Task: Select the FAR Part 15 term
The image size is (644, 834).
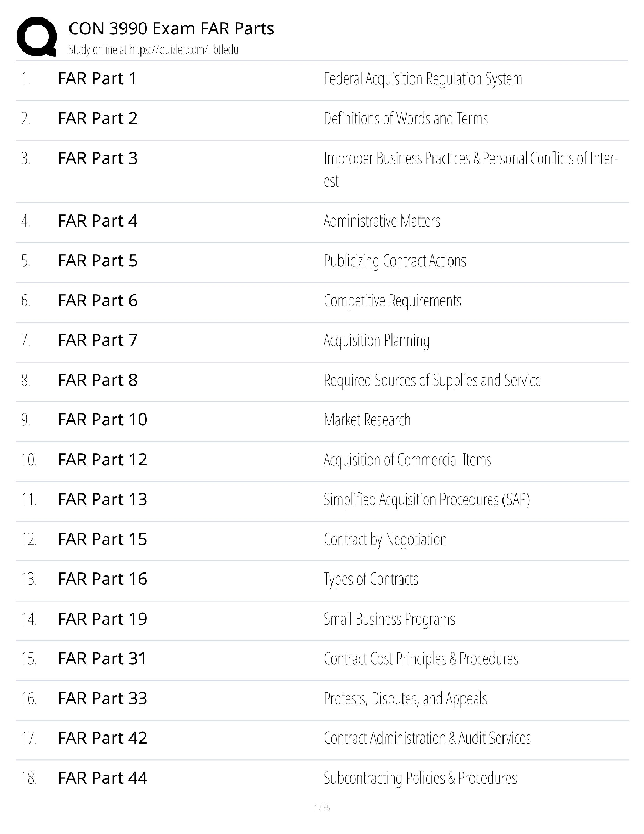Action: pos(102,539)
